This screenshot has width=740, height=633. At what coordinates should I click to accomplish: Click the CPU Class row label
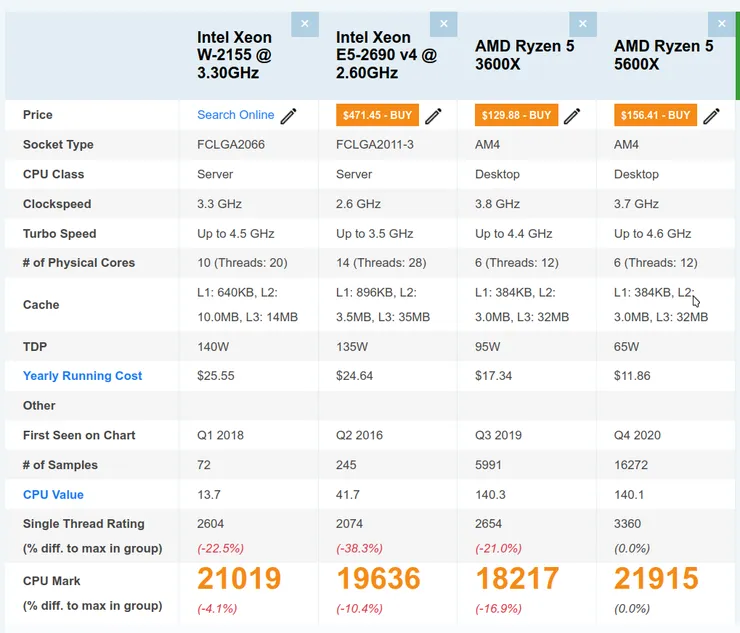[x=53, y=174]
